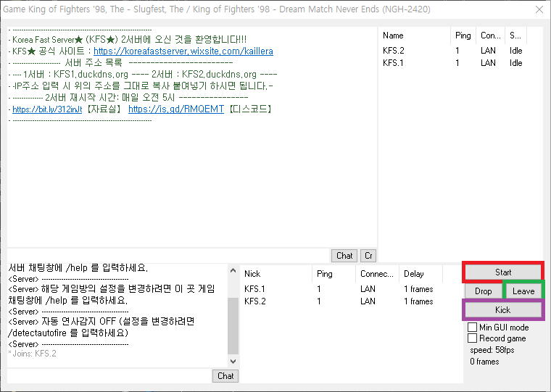
Task: Click the KFS1.duckdns.org server address line
Action: [143, 75]
